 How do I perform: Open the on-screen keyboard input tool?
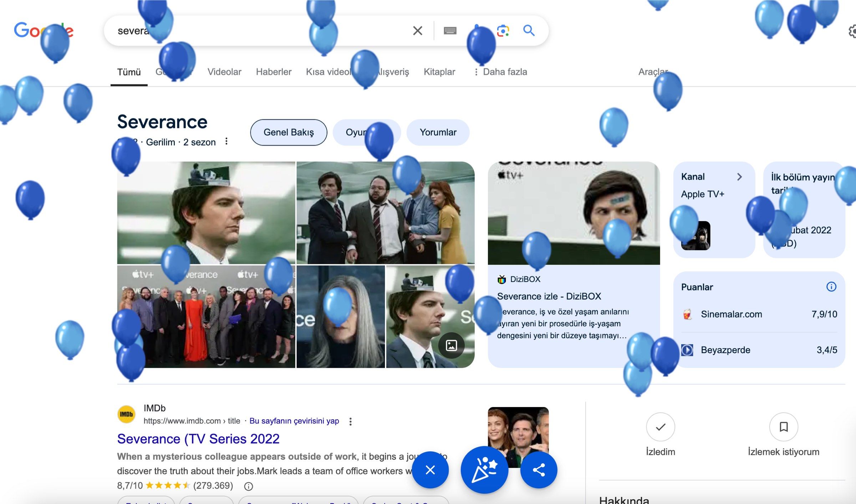pos(450,31)
